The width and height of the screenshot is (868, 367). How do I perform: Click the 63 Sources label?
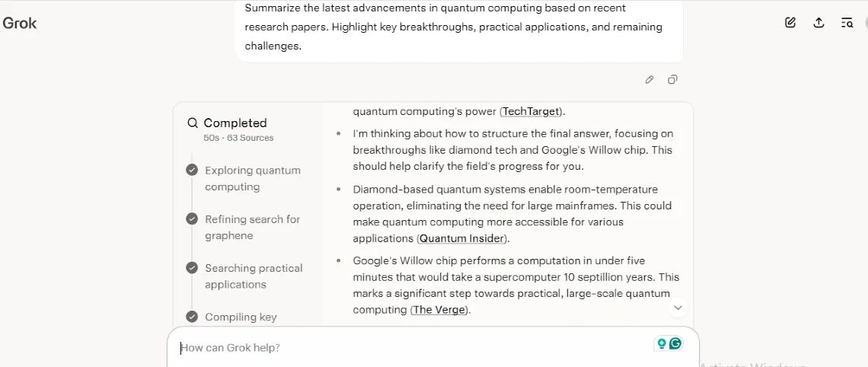[x=250, y=138]
